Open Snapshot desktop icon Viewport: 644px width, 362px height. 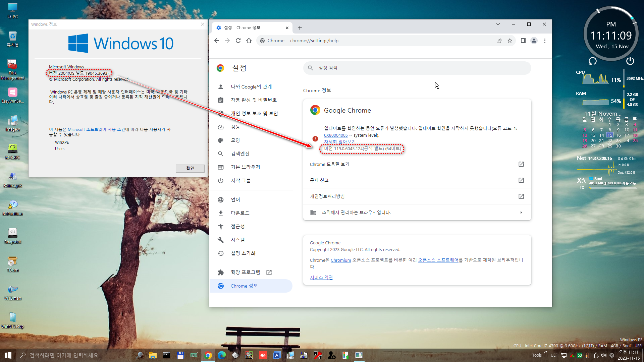pyautogui.click(x=13, y=236)
